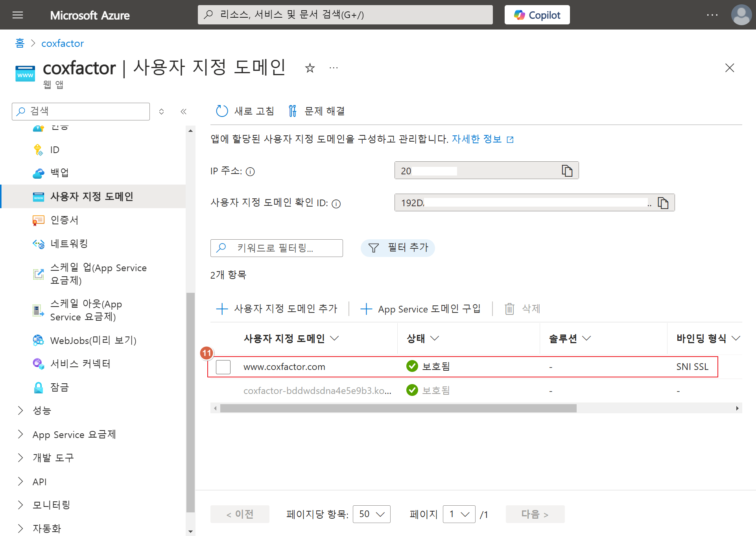
Task: Open the user account avatar
Action: 741,15
